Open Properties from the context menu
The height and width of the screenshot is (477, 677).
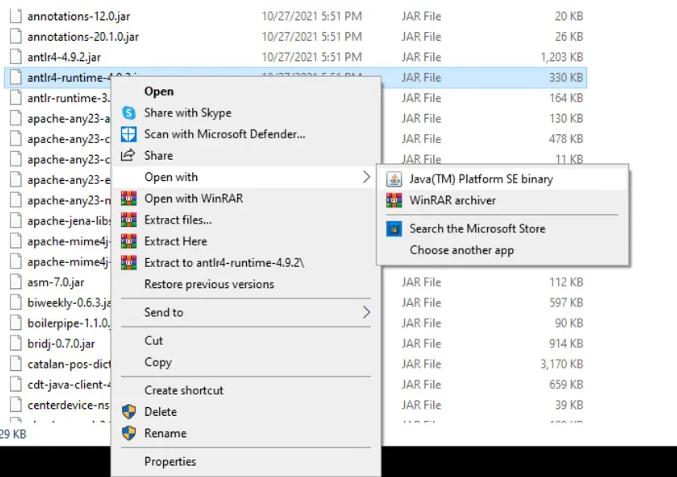(246, 461)
